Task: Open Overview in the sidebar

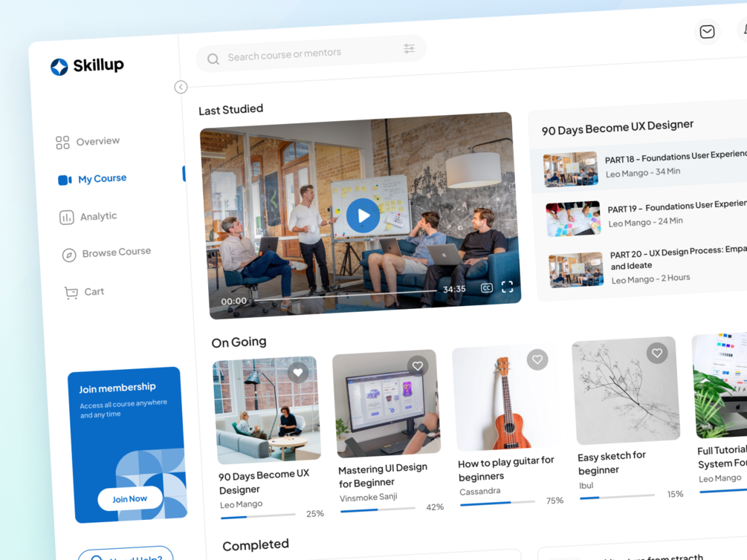Action: [x=88, y=142]
